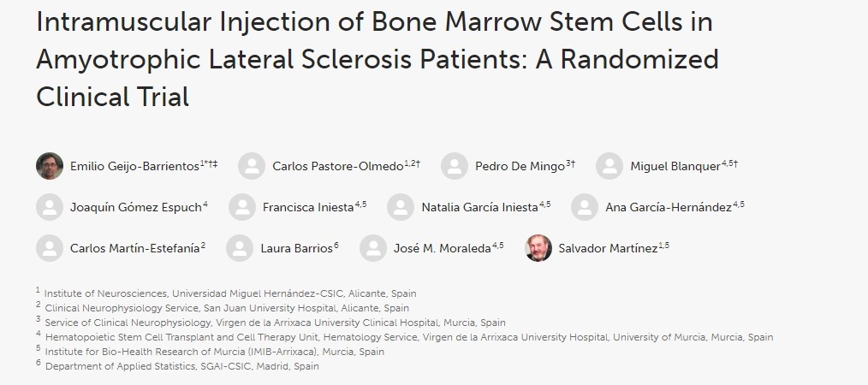Click avatar icon beside José M. Moraleda
This screenshot has height=385, width=868.
pos(373,248)
